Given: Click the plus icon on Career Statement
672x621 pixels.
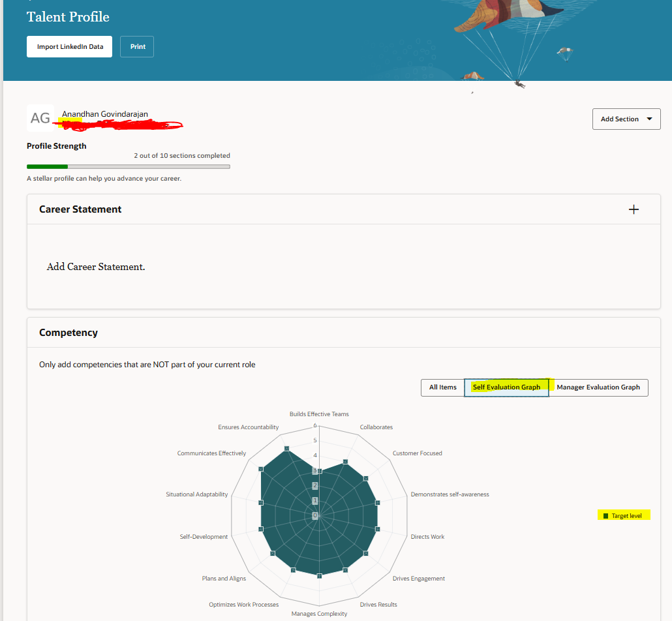Looking at the screenshot, I should point(634,209).
